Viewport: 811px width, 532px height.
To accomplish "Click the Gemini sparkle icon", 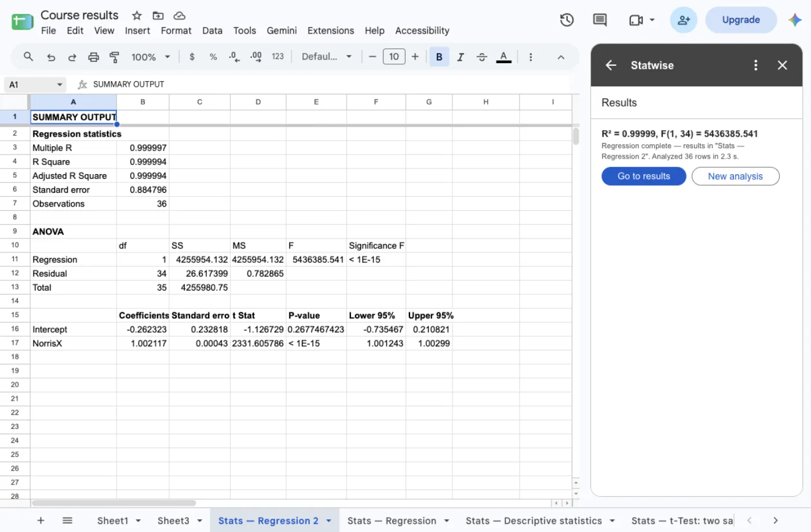I will [x=795, y=20].
